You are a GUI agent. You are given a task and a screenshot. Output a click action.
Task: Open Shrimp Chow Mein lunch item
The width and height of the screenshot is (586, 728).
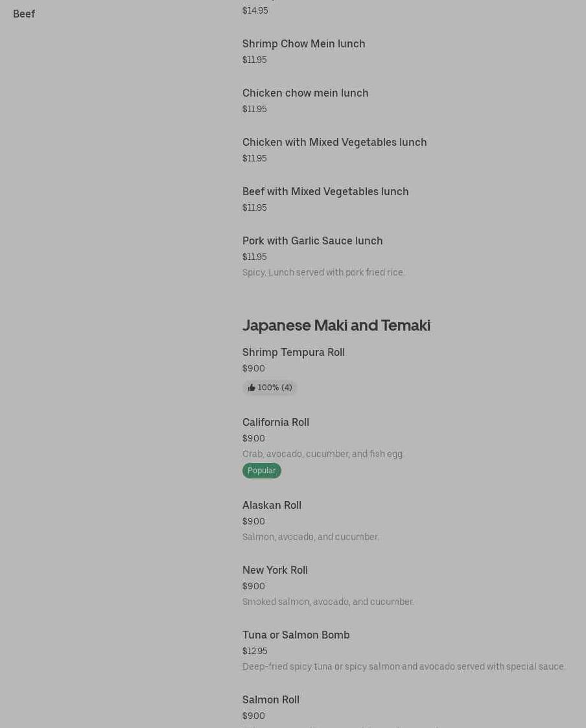[303, 43]
